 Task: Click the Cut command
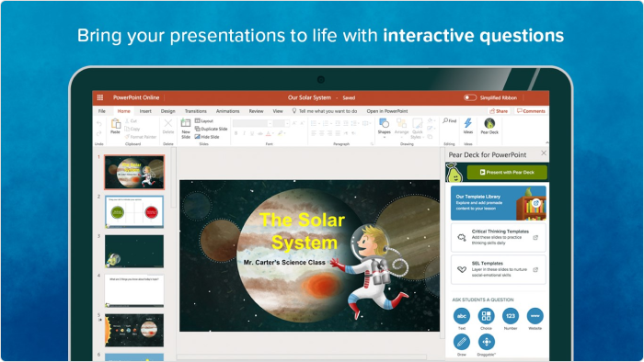click(x=131, y=121)
